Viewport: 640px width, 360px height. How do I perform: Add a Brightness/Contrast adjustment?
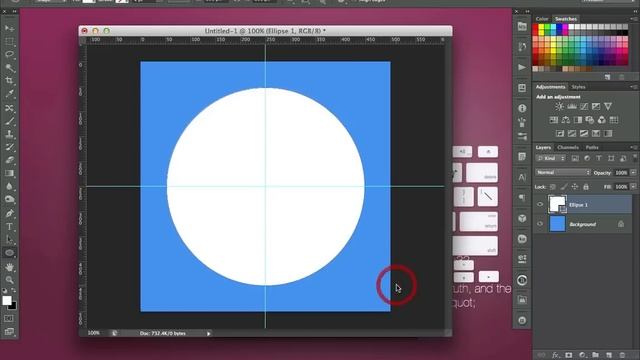coord(559,106)
